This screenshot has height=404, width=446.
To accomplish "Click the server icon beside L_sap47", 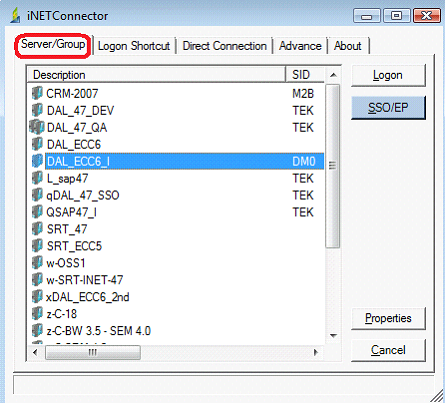I will 37,178.
